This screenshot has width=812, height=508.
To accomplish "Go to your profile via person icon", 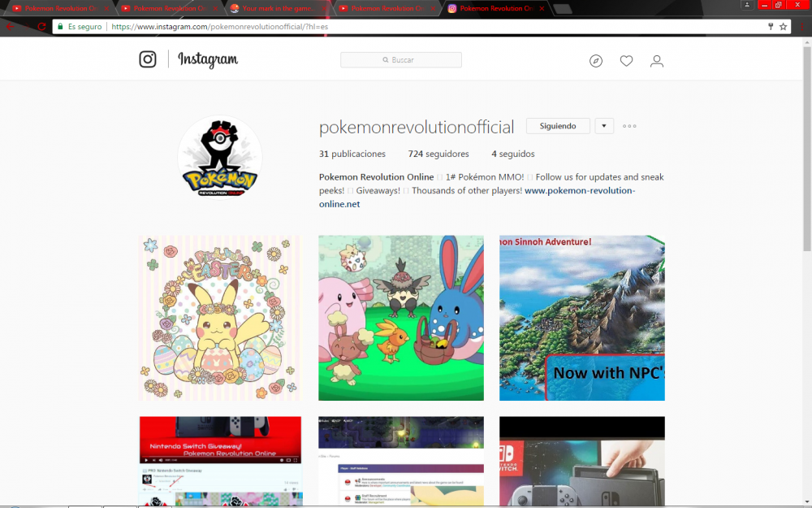I will coord(657,61).
